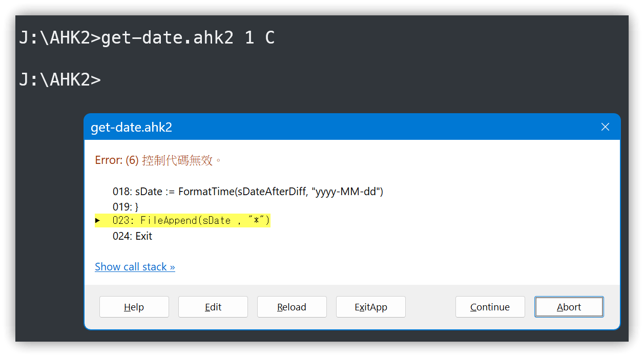Select line 024: Exit
The image size is (644, 357).
point(132,236)
